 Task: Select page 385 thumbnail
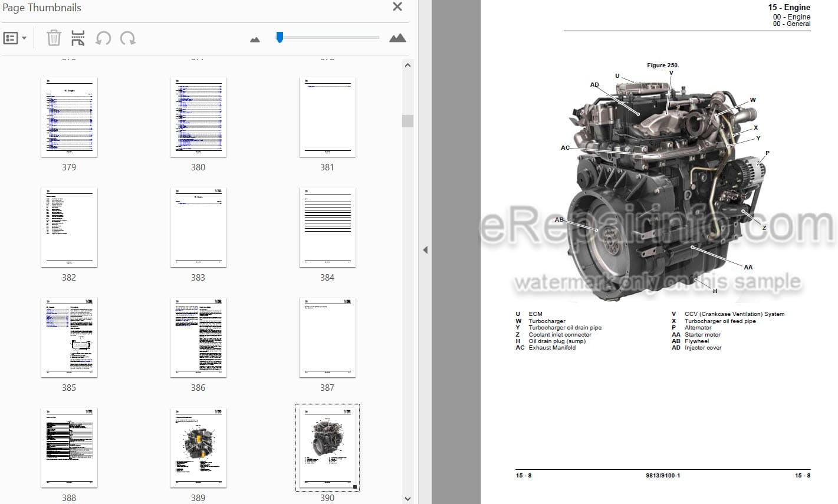pos(69,338)
